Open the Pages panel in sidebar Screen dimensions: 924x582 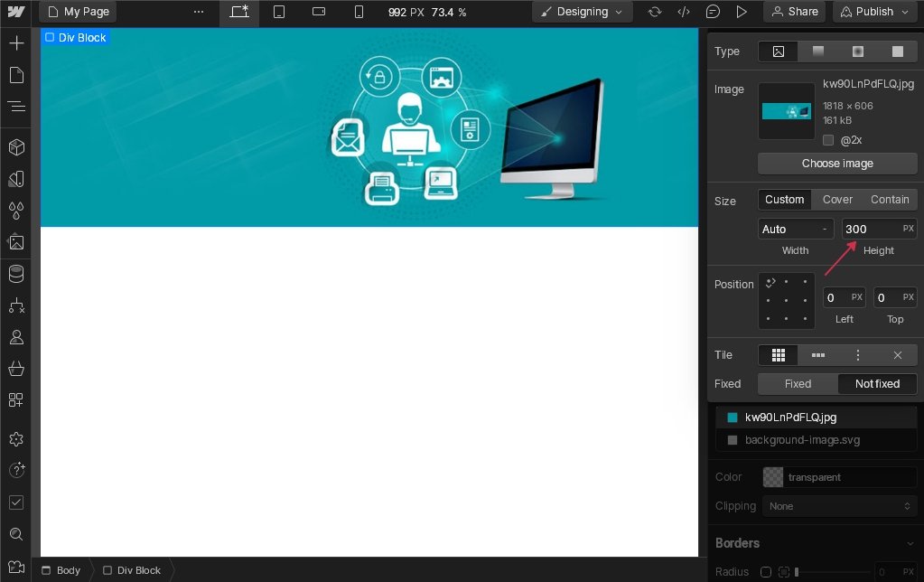click(x=16, y=75)
